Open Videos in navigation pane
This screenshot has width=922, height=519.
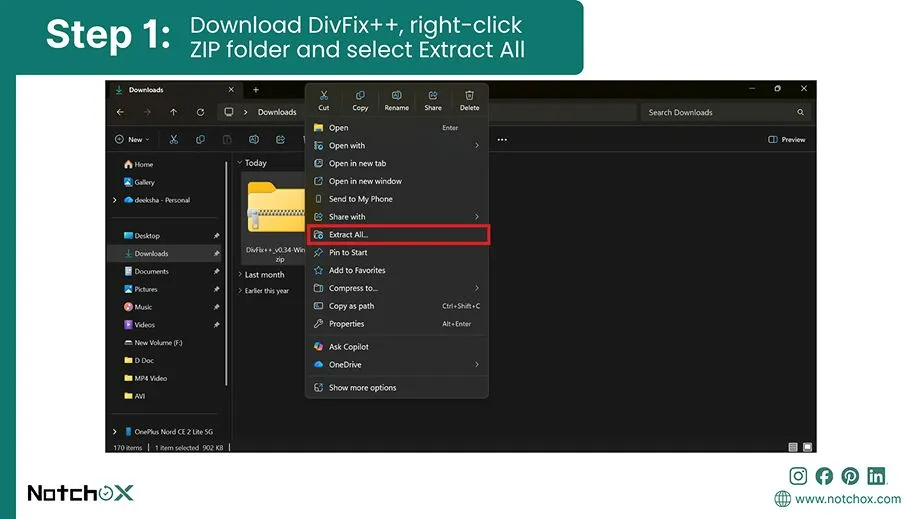click(x=139, y=324)
